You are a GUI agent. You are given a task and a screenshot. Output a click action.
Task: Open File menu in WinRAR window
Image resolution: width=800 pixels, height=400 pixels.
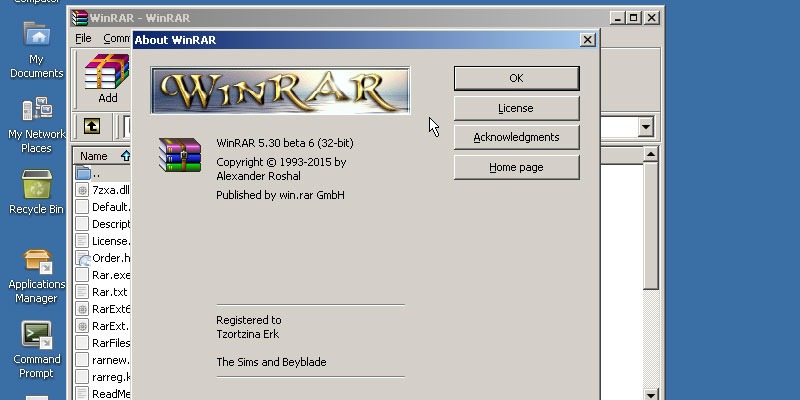click(83, 38)
